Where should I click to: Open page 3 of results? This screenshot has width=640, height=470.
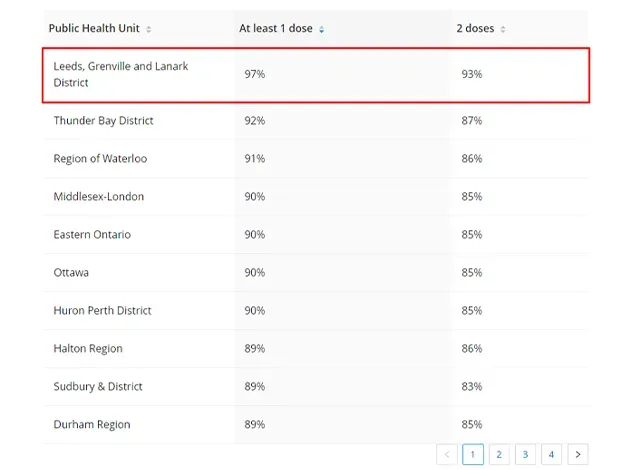[x=525, y=454]
